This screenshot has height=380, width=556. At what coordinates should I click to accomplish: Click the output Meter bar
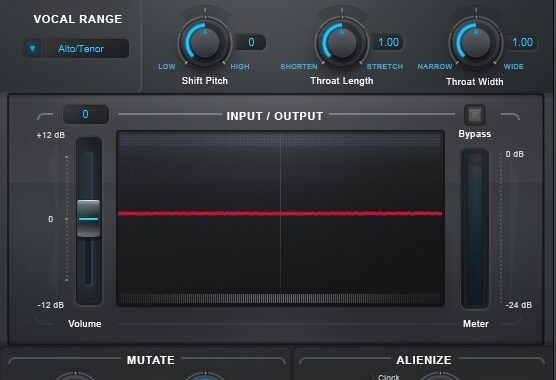[475, 229]
